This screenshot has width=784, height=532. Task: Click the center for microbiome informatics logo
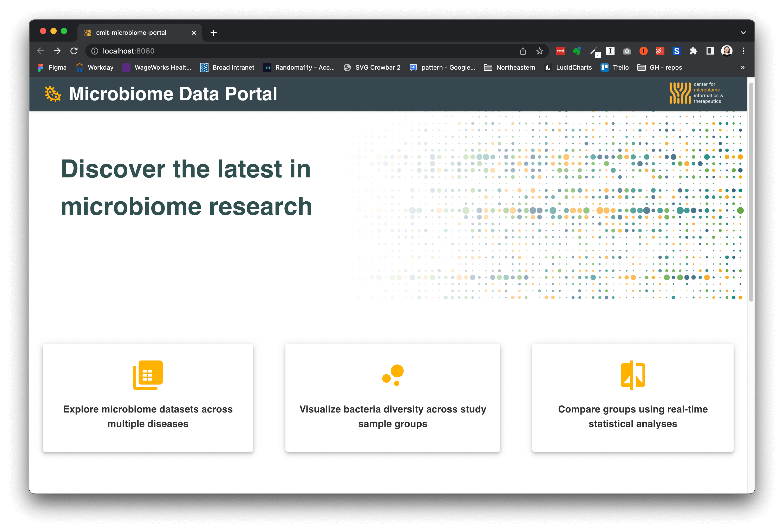(696, 93)
